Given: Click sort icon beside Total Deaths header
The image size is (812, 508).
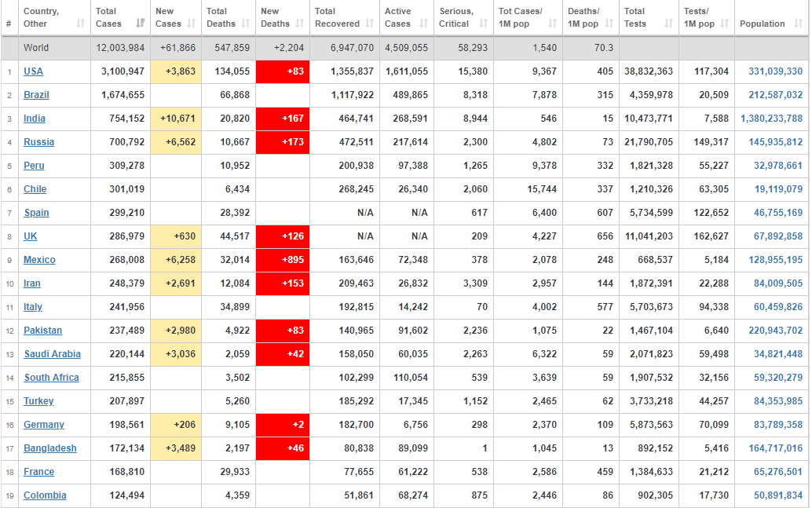Looking at the screenshot, I should click(x=245, y=24).
